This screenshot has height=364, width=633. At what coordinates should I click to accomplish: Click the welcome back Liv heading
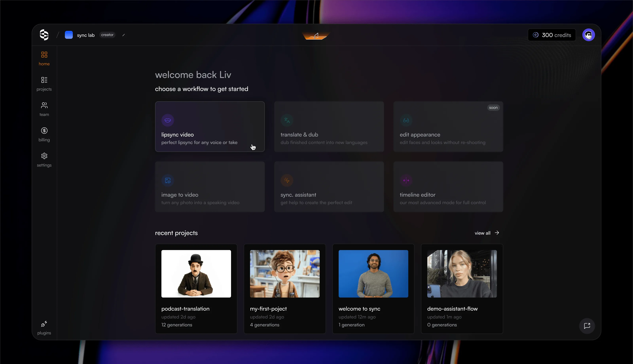click(193, 75)
